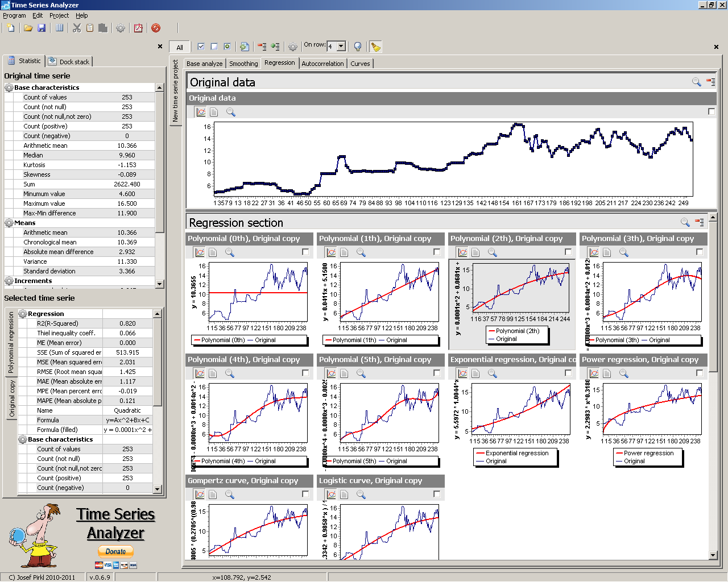Click the Donate button
728x582 pixels.
click(115, 551)
